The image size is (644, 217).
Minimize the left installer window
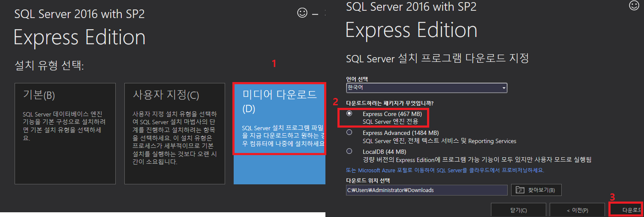click(315, 14)
